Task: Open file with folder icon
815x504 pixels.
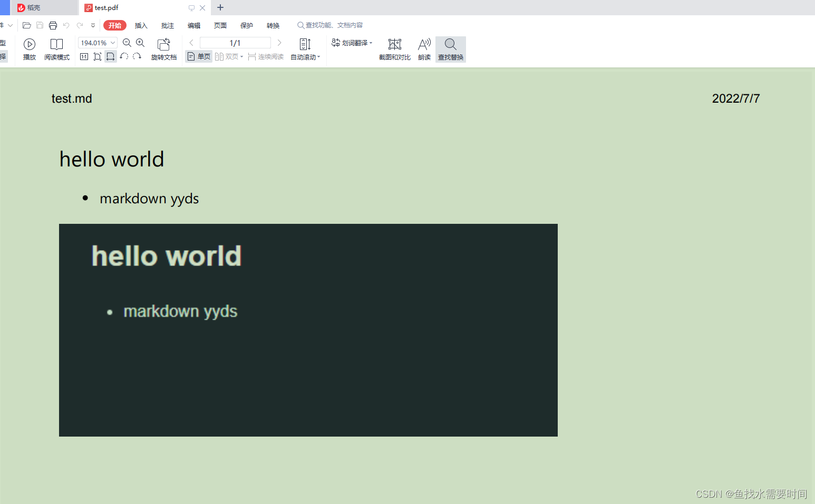Action: (27, 25)
